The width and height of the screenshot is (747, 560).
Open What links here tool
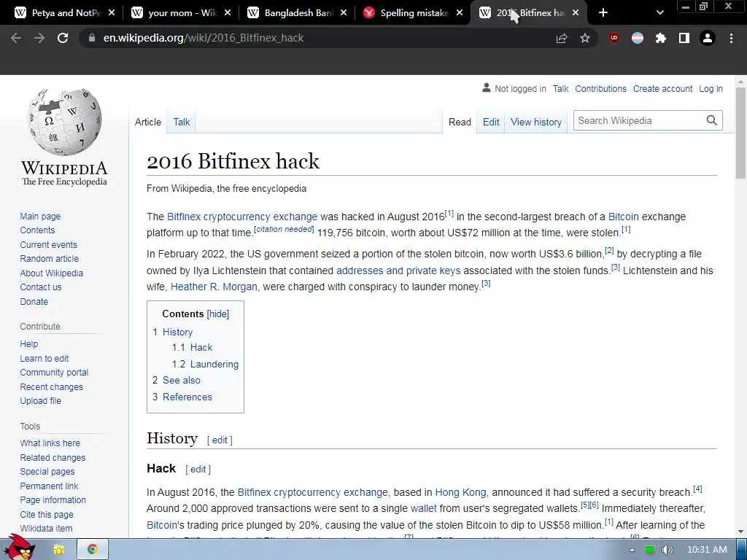[50, 443]
